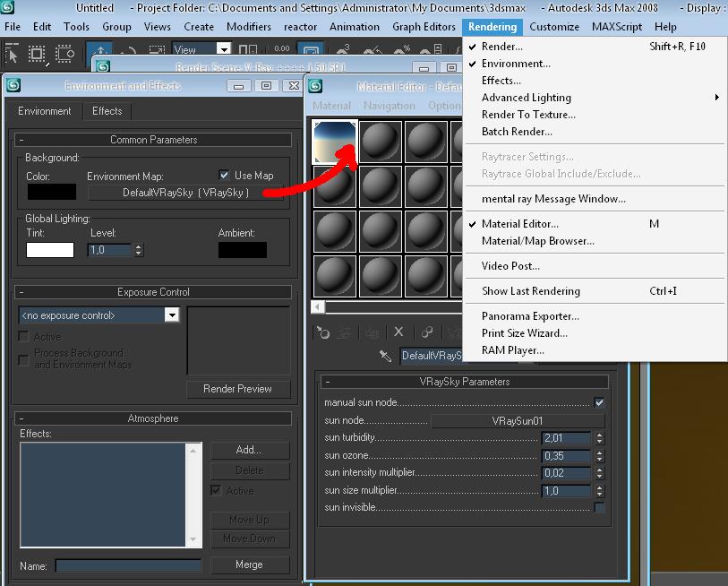Select Batch Render... menu entry
728x586 pixels.
pyautogui.click(x=517, y=132)
